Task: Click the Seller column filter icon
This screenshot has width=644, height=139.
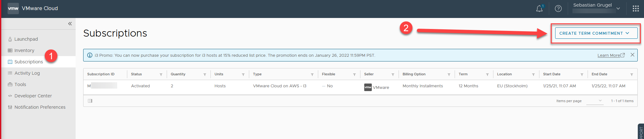Action: 393,74
